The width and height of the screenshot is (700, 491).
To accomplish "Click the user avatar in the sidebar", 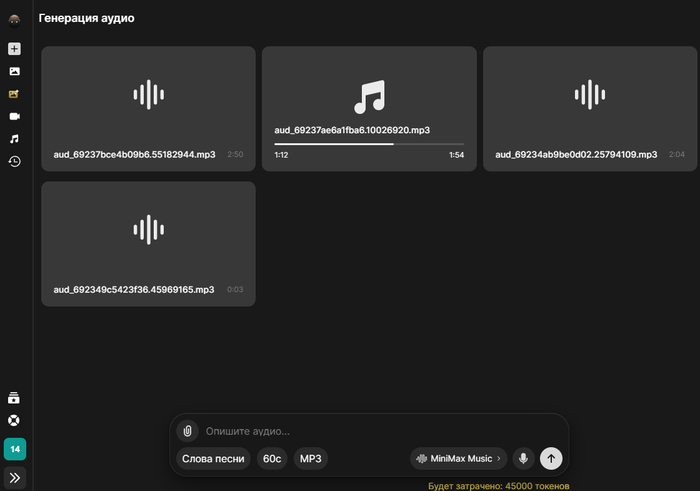I will pyautogui.click(x=14, y=19).
